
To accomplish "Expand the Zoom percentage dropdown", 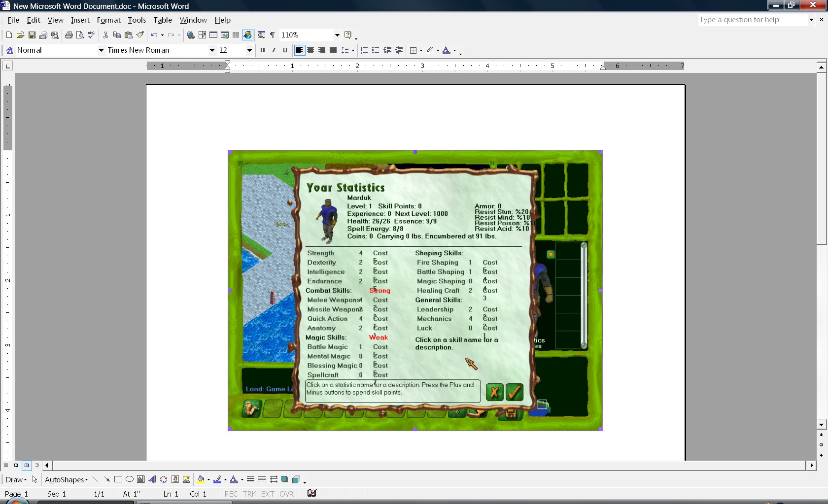I will click(337, 35).
